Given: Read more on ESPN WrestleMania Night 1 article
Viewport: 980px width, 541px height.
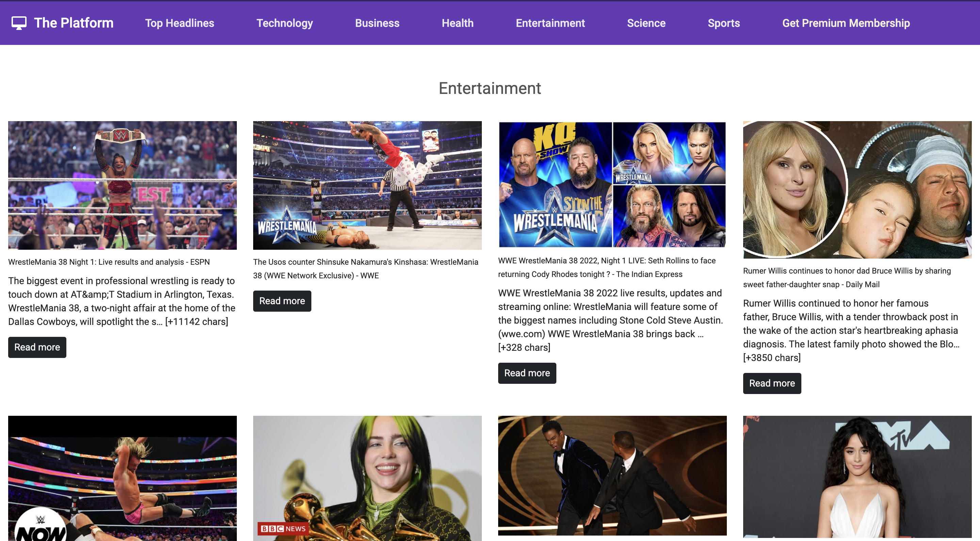Looking at the screenshot, I should [x=37, y=347].
